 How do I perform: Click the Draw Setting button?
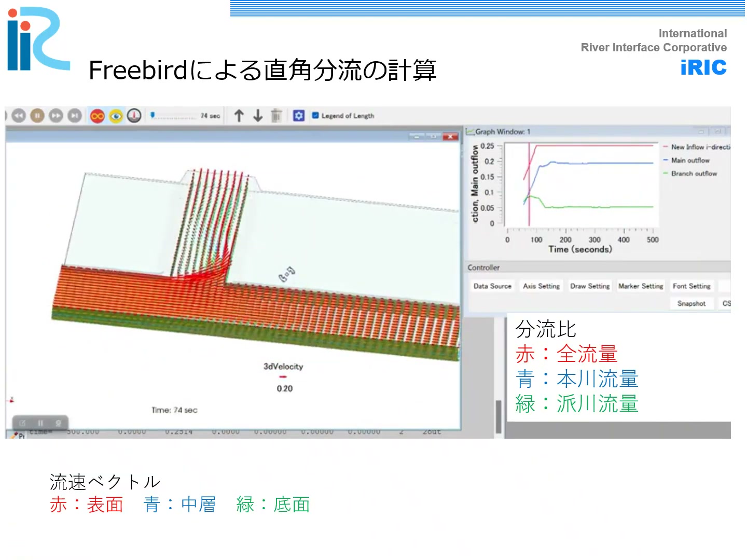(x=590, y=286)
